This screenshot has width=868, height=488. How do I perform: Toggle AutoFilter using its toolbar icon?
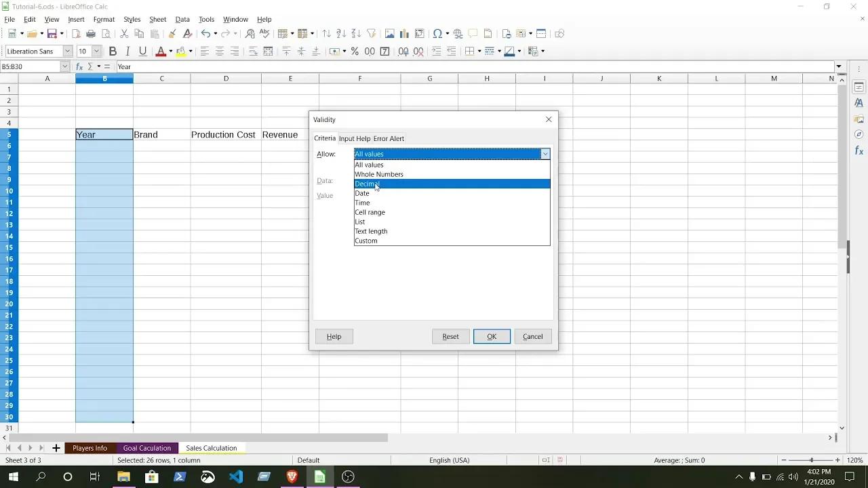(x=371, y=33)
